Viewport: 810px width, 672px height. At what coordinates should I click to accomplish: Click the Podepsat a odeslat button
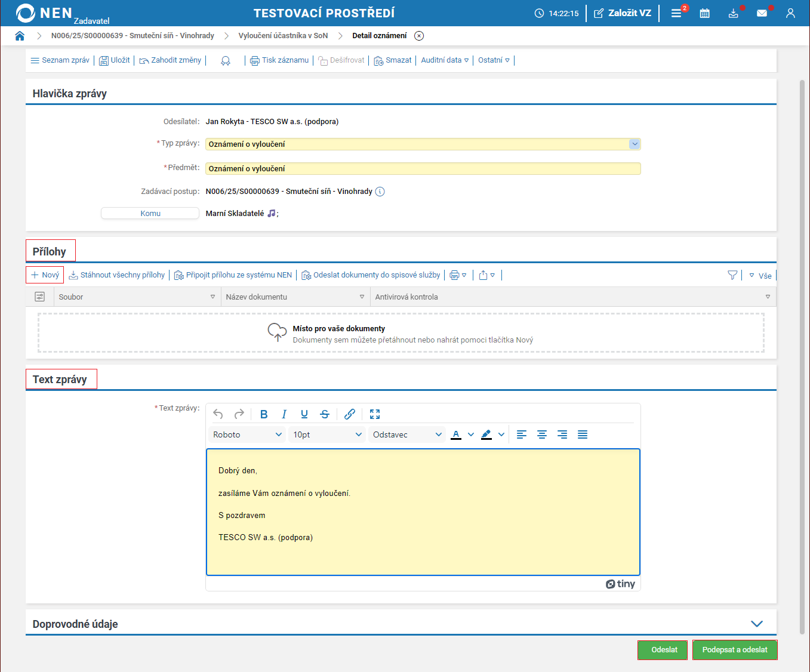click(x=734, y=650)
